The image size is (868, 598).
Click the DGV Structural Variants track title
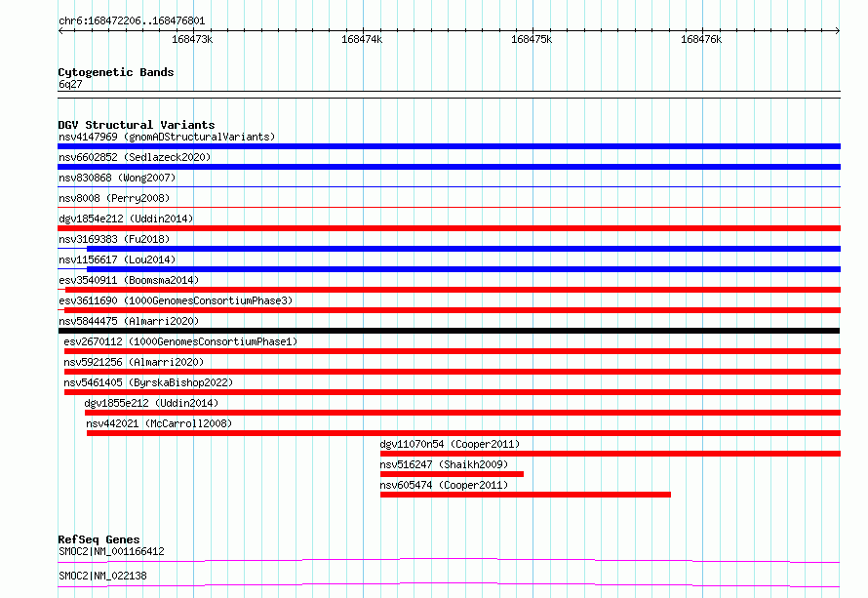click(x=137, y=125)
